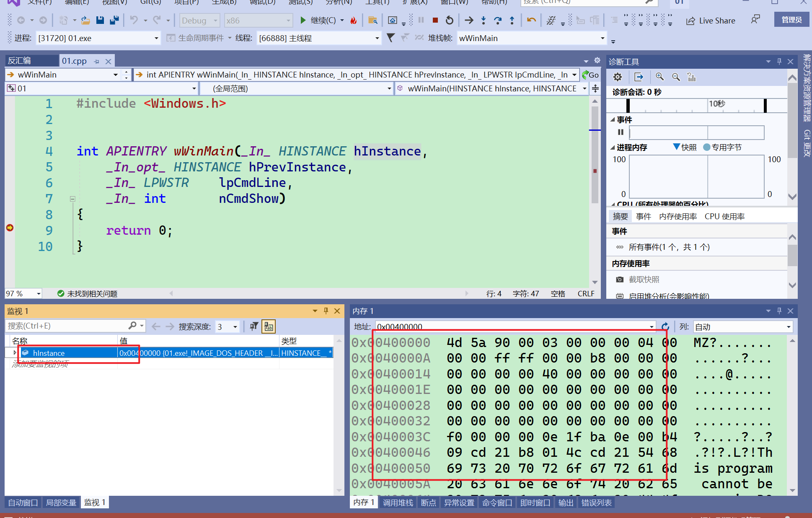
Task: Switch to the 调用堆栈 tab
Action: [x=398, y=502]
